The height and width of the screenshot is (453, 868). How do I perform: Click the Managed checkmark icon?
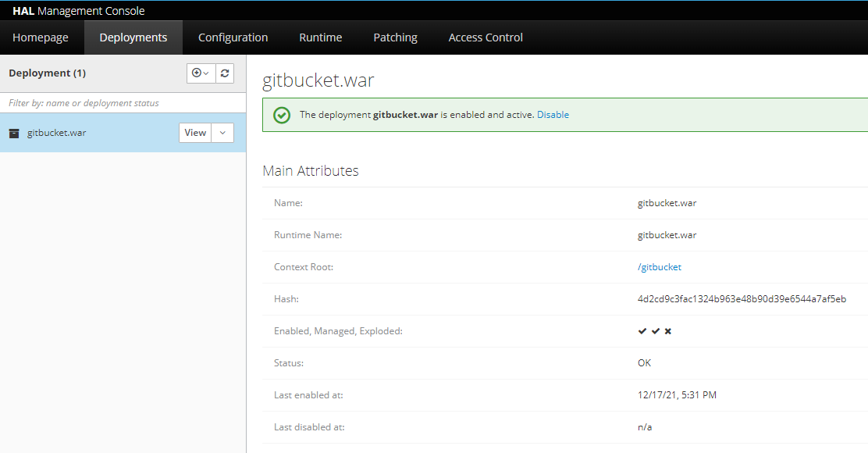point(656,331)
